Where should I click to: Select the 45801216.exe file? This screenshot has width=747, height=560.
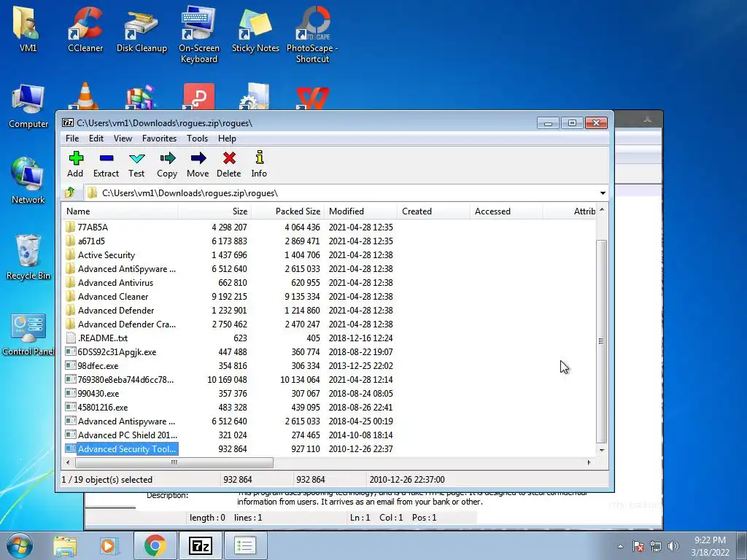click(102, 407)
